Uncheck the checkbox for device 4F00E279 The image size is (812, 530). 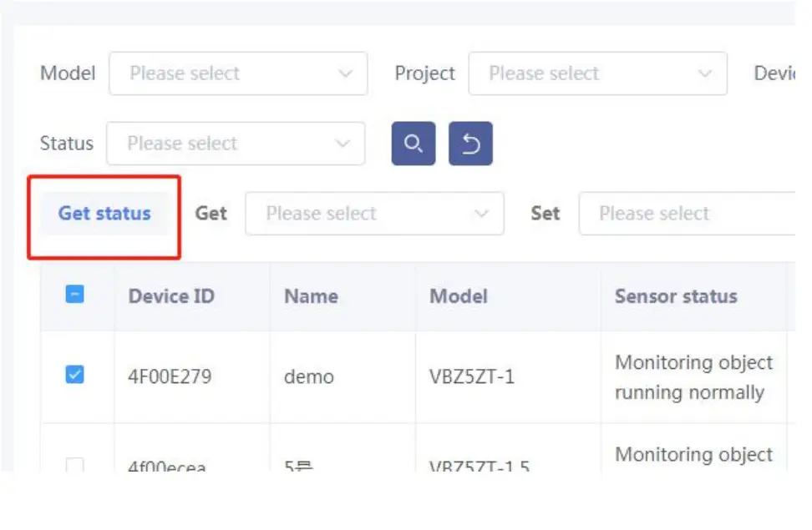pos(74,375)
